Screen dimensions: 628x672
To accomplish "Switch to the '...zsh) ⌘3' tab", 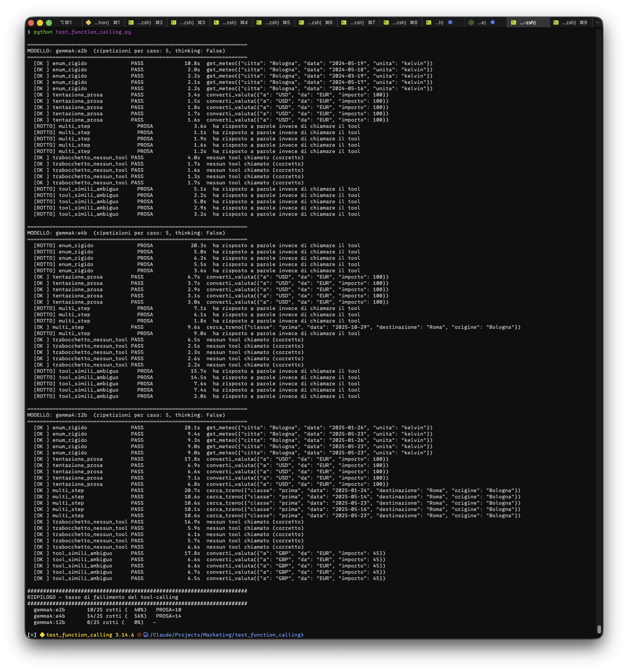I will (x=188, y=22).
